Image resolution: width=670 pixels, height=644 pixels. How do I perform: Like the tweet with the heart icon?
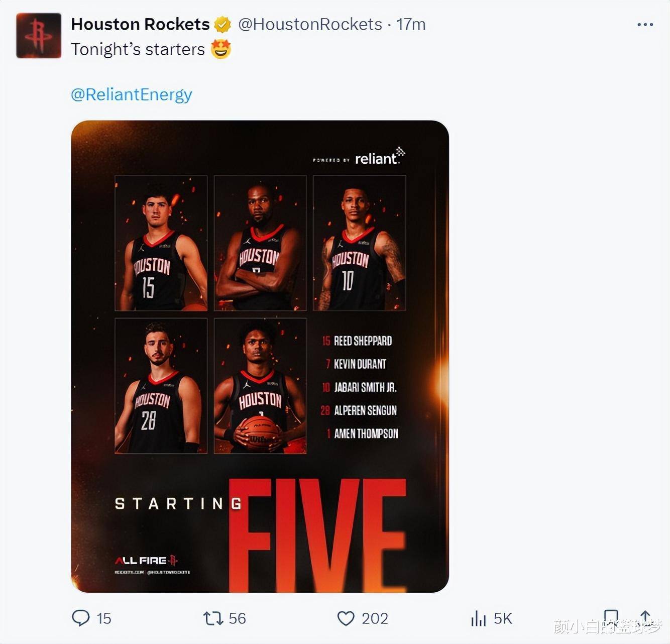click(x=346, y=618)
